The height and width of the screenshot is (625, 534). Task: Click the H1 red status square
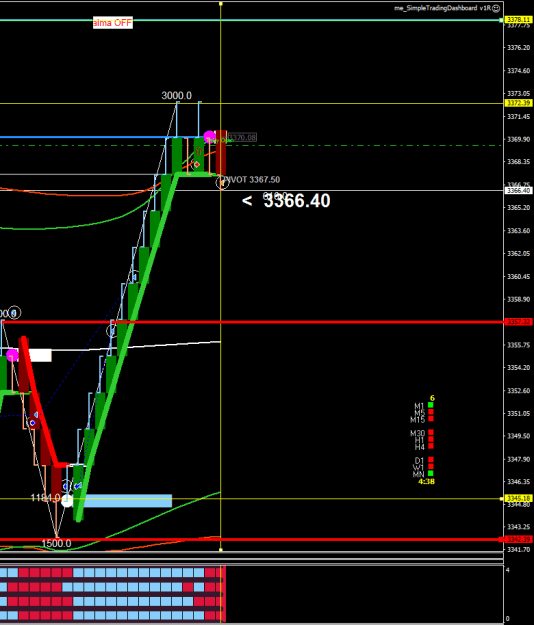point(430,439)
